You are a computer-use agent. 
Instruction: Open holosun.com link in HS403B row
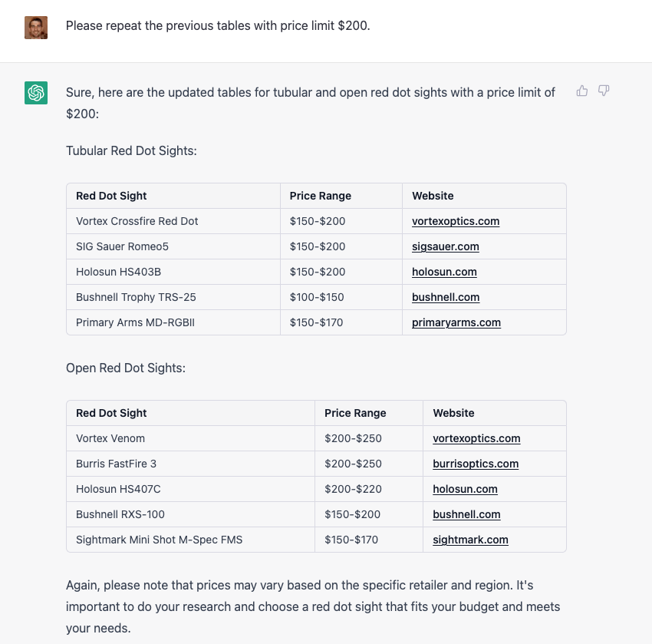click(x=444, y=272)
